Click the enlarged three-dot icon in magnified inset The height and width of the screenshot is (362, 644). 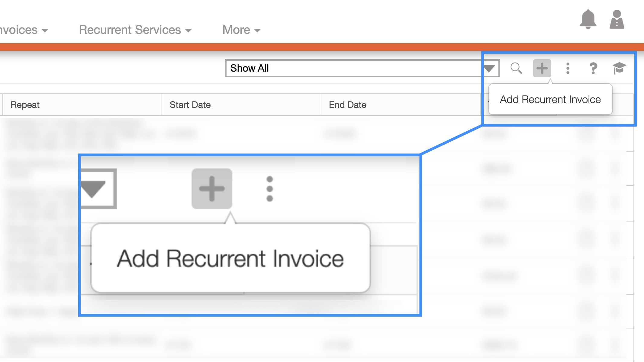(269, 189)
